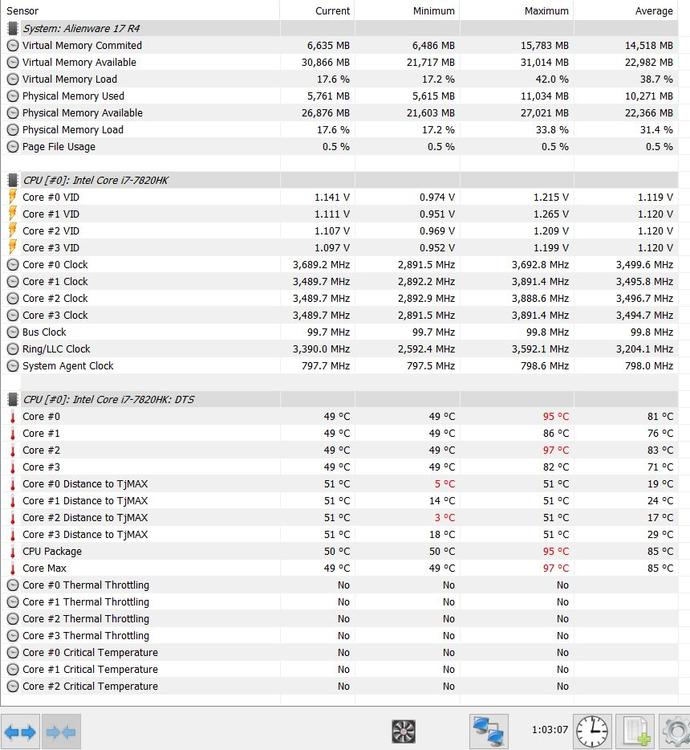Collapse the System: Alienware 17 R4 group

click(x=13, y=28)
